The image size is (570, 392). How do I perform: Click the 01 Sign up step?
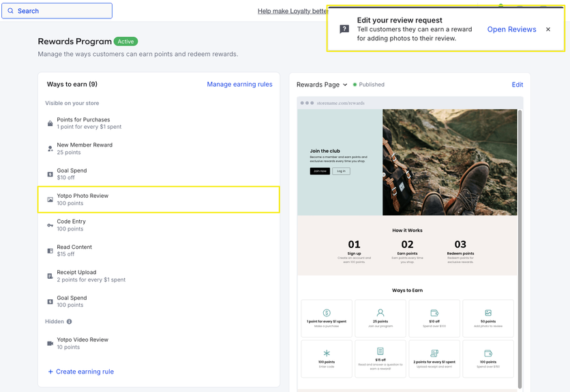pyautogui.click(x=354, y=251)
